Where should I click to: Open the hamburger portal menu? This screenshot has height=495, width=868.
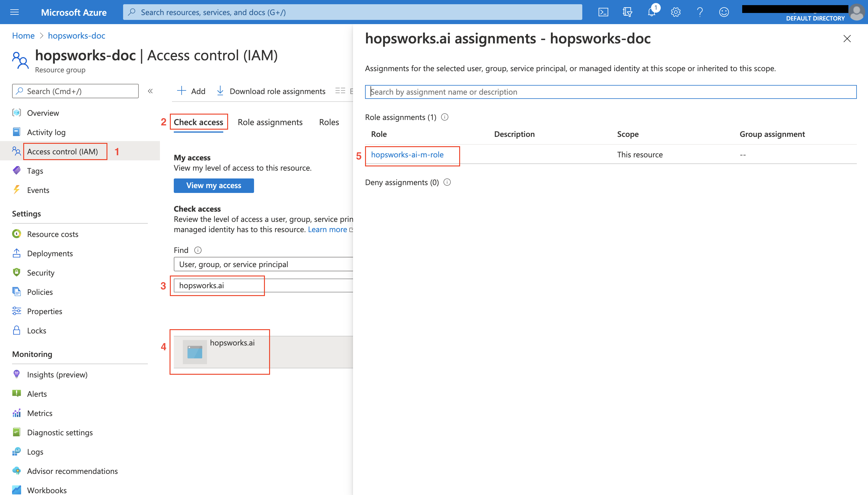pyautogui.click(x=14, y=12)
